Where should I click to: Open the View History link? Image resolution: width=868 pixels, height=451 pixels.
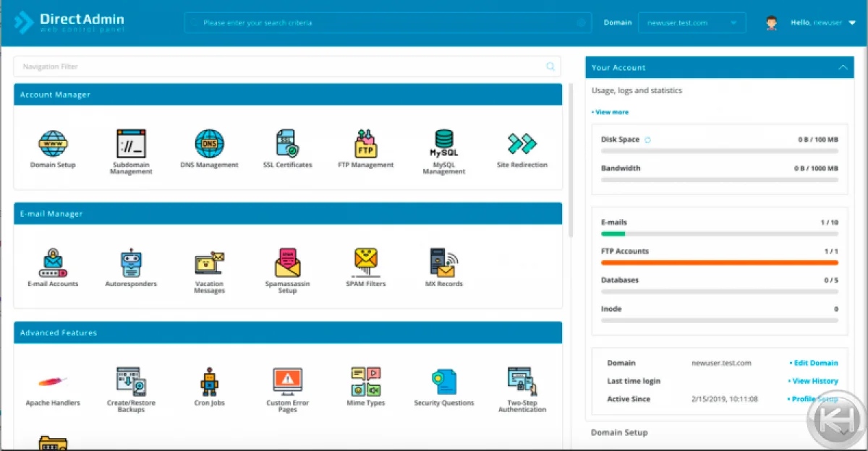point(814,381)
